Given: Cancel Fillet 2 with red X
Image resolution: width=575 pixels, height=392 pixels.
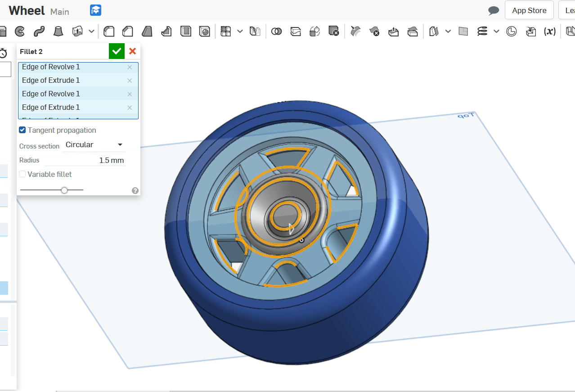Looking at the screenshot, I should coord(132,51).
